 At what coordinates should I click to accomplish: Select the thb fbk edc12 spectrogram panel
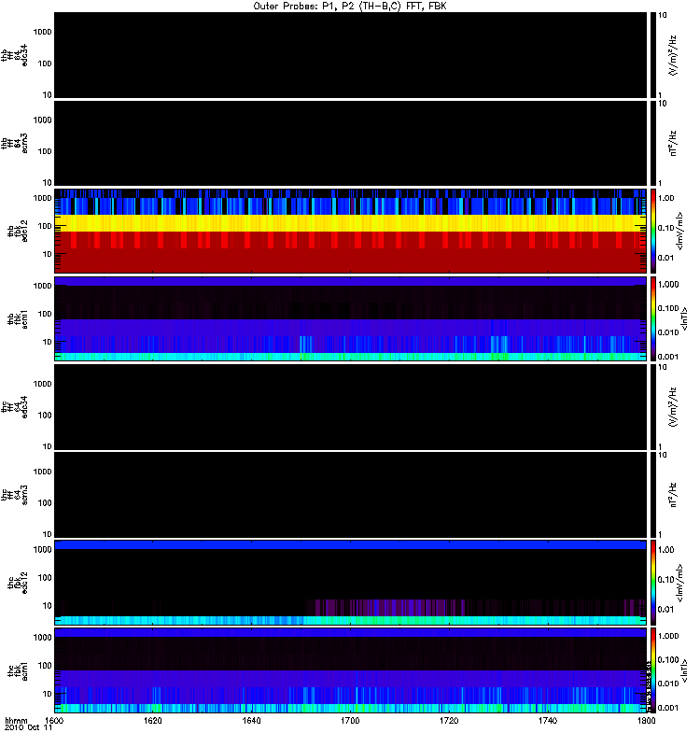[351, 231]
